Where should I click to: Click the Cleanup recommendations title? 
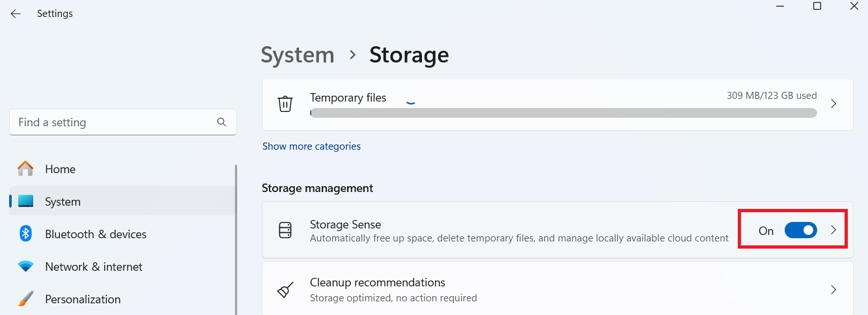(378, 282)
